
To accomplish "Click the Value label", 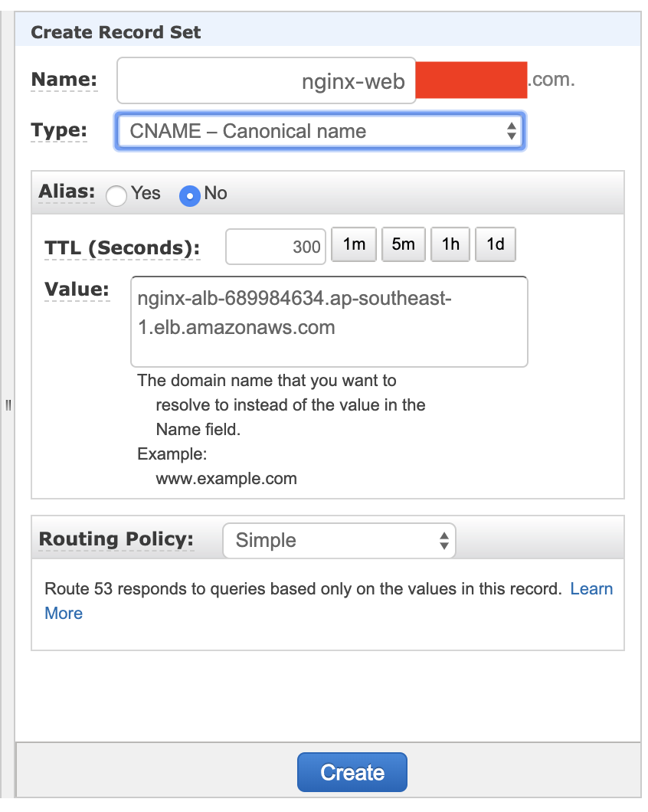I will click(x=77, y=290).
